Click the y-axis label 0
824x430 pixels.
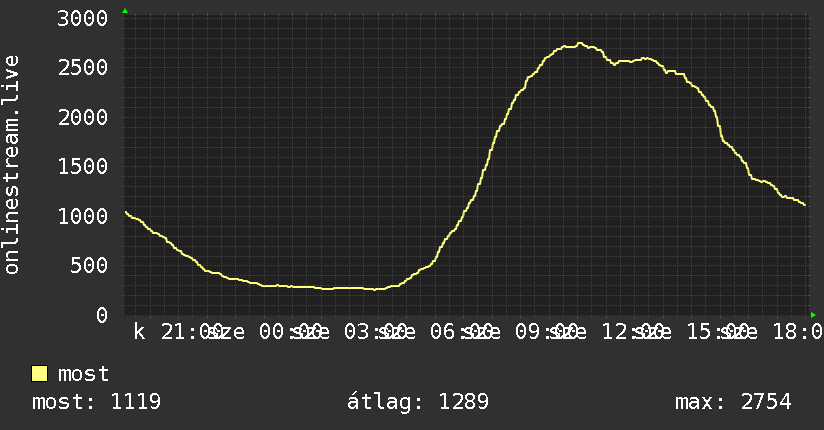click(102, 315)
